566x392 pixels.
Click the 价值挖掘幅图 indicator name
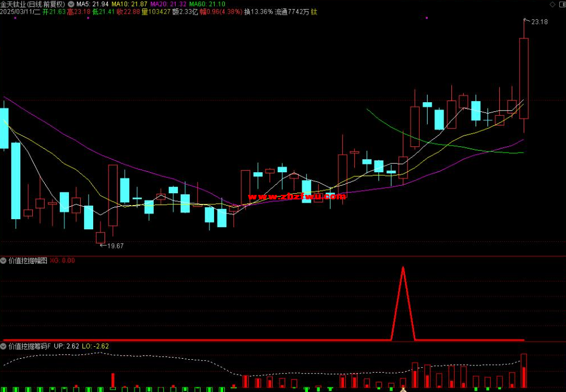pos(28,260)
